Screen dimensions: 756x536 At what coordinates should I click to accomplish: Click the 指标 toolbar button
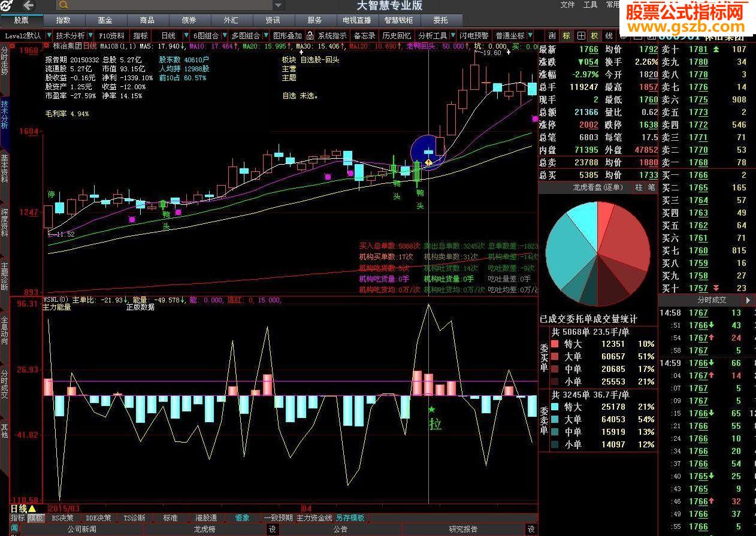141,35
